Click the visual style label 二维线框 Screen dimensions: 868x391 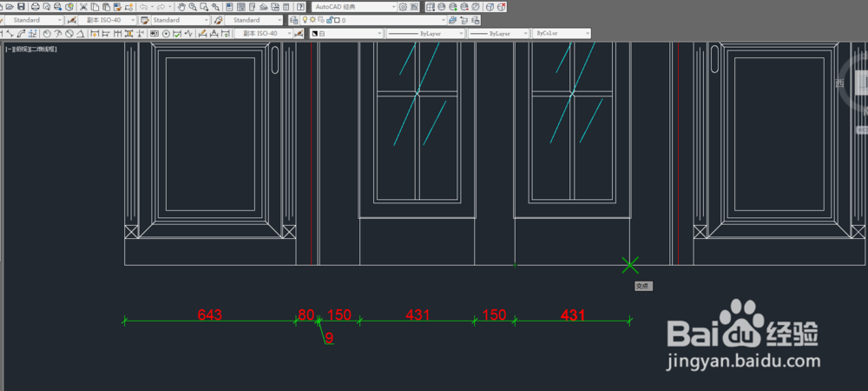pyautogui.click(x=43, y=50)
